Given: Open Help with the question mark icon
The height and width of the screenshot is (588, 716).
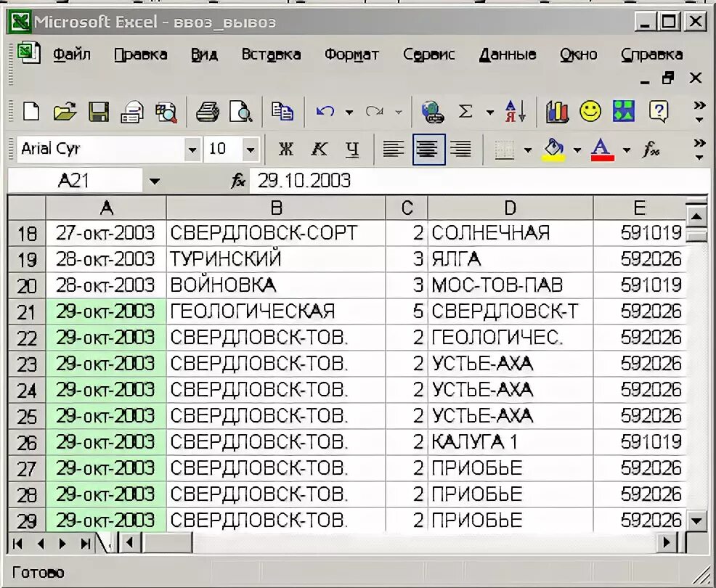Looking at the screenshot, I should [x=659, y=111].
